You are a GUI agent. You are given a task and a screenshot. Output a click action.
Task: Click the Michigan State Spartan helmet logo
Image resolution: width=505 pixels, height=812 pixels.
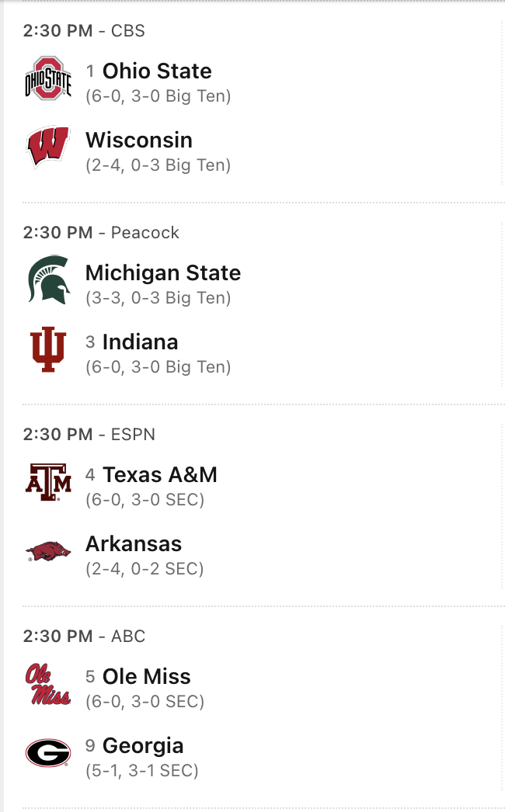coord(48,279)
